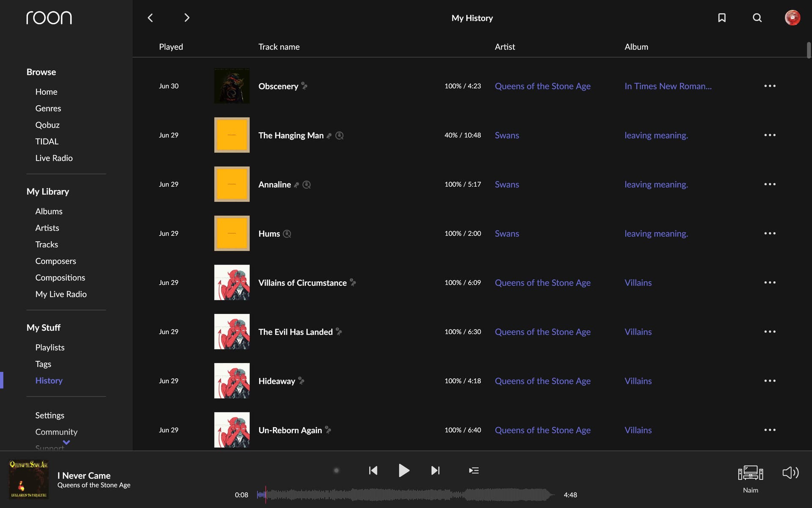812x508 pixels.
Task: Expand the sidebar using the down chevron
Action: (66, 442)
